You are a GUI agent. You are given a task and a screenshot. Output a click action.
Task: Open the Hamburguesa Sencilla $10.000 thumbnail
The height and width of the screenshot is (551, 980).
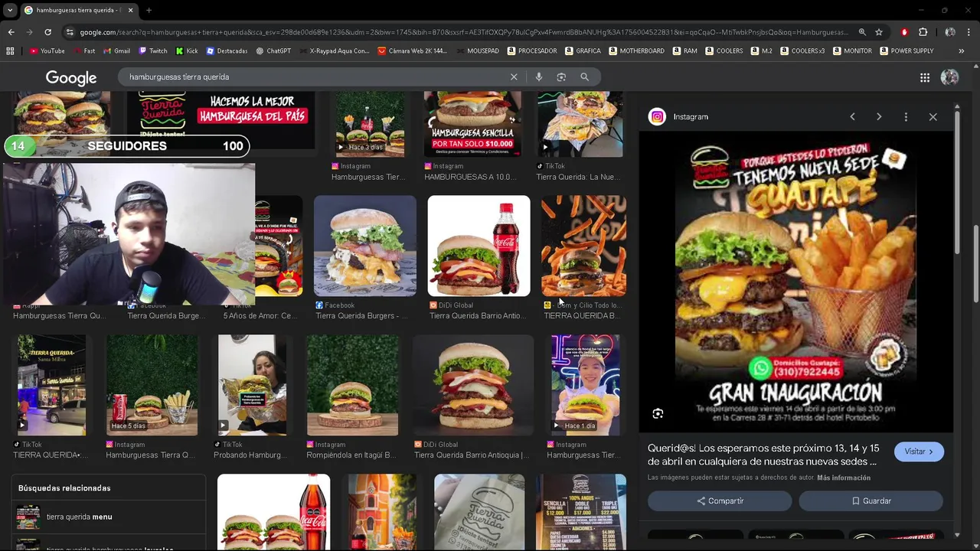click(472, 124)
